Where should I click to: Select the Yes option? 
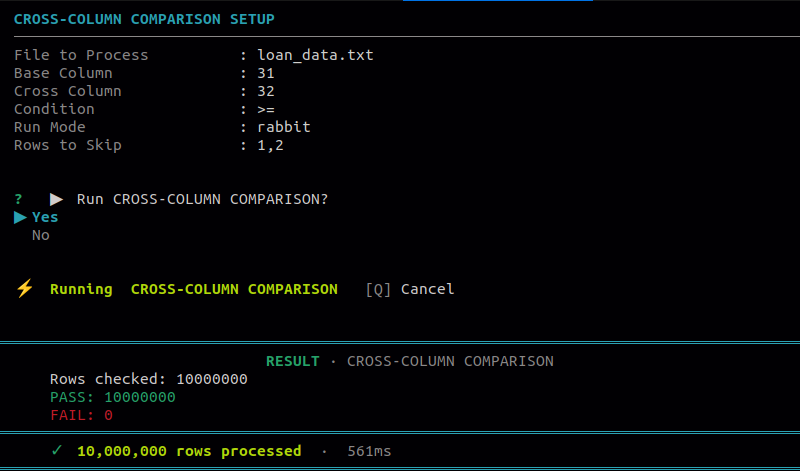pos(45,217)
